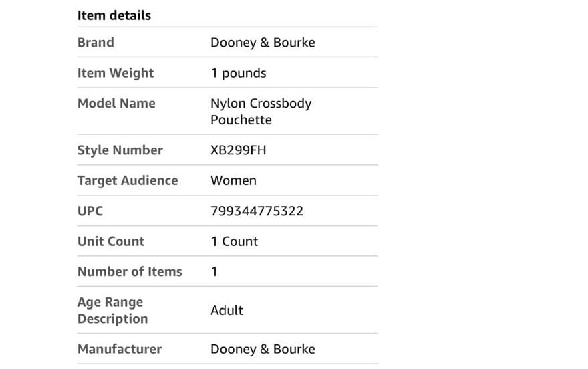This screenshot has width=588, height=369.
Task: Select the Item Weight label
Action: point(116,73)
